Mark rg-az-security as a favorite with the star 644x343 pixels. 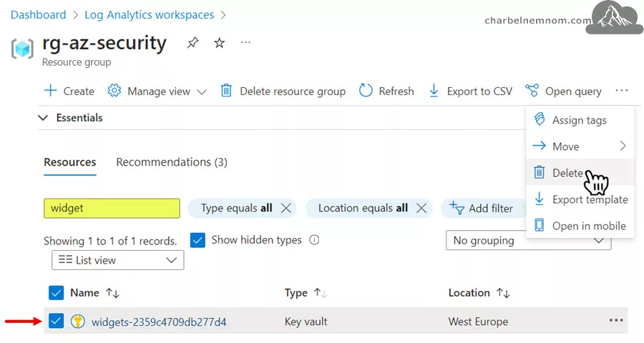coord(220,42)
